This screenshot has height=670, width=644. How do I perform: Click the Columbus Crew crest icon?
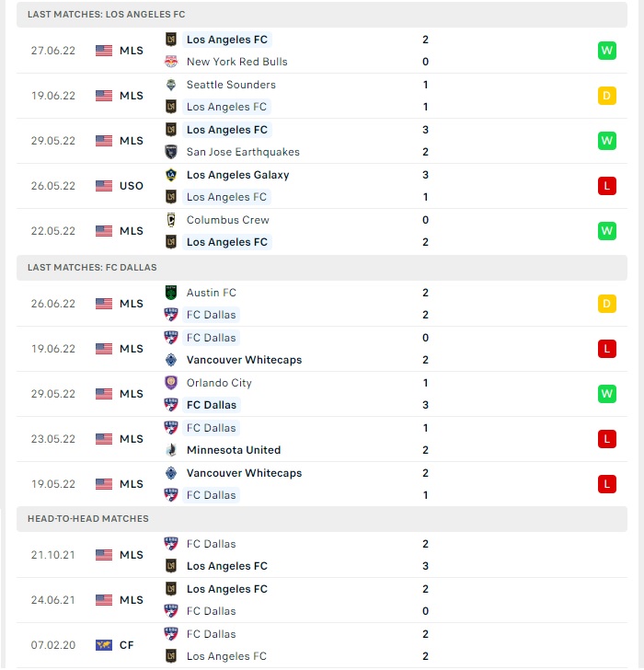tap(171, 220)
